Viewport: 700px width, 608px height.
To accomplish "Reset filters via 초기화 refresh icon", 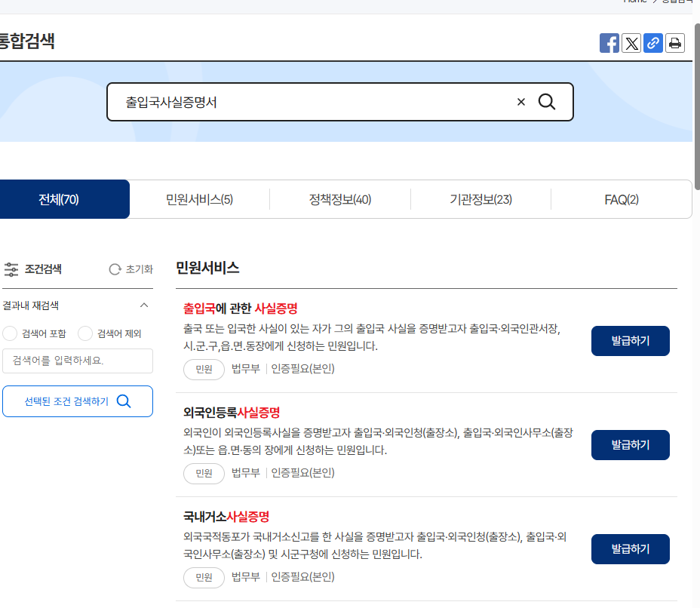I will coord(114,269).
